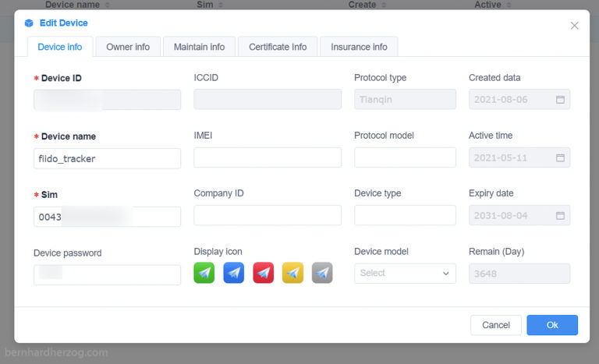Select the blue display icon
The height and width of the screenshot is (364, 599).
(x=233, y=273)
